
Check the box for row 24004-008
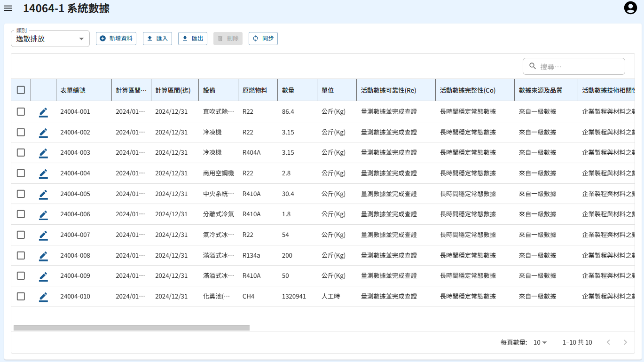21,255
